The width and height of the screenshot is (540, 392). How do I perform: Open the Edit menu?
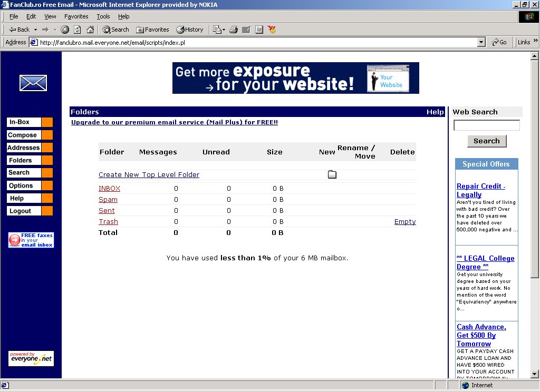[31, 16]
